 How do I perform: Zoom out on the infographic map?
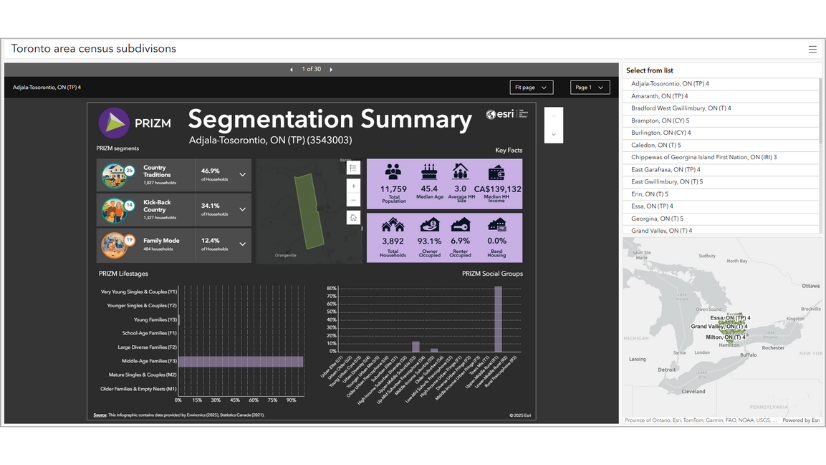click(353, 200)
